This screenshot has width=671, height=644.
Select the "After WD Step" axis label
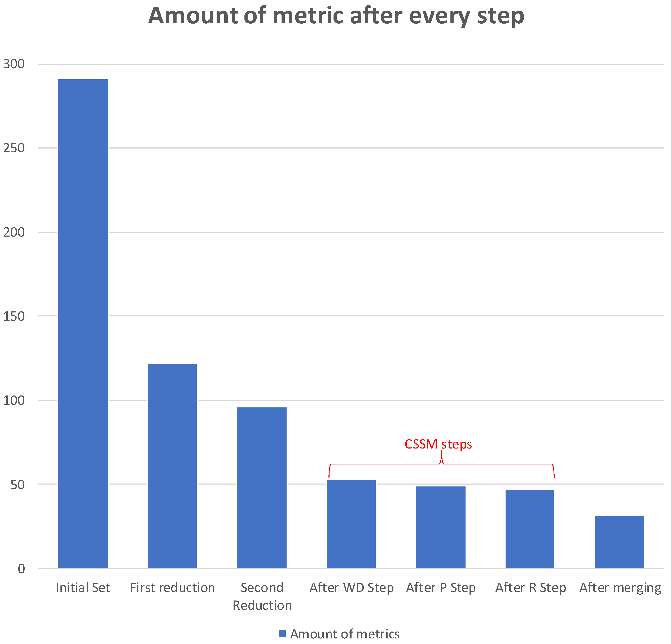pyautogui.click(x=352, y=588)
